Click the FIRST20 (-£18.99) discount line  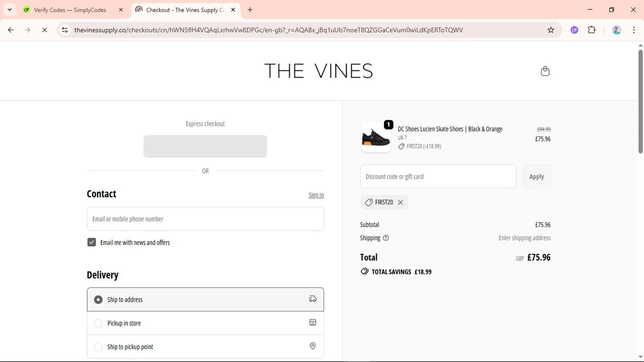click(x=424, y=146)
